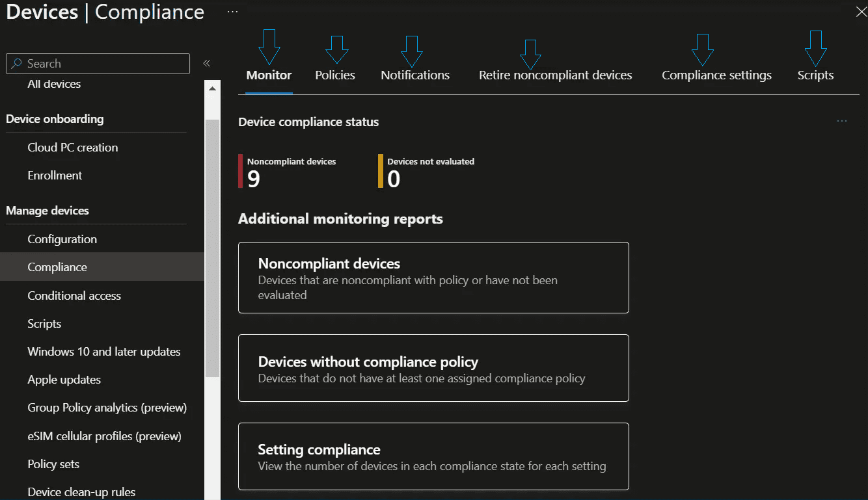Select Enrollment under Device onboarding
868x500 pixels.
54,175
